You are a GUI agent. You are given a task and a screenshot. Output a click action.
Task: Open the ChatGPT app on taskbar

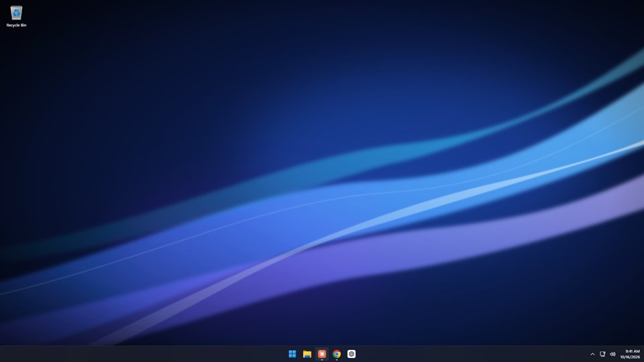(x=352, y=354)
